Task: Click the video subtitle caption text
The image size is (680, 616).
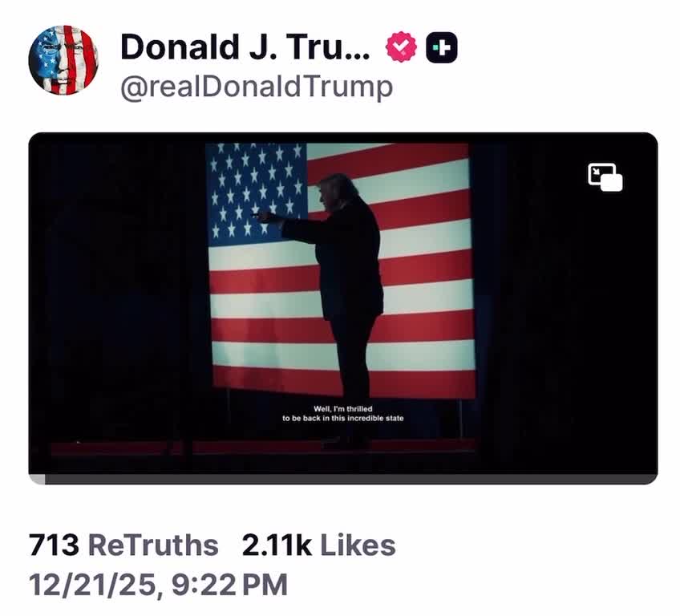Action: click(x=343, y=413)
